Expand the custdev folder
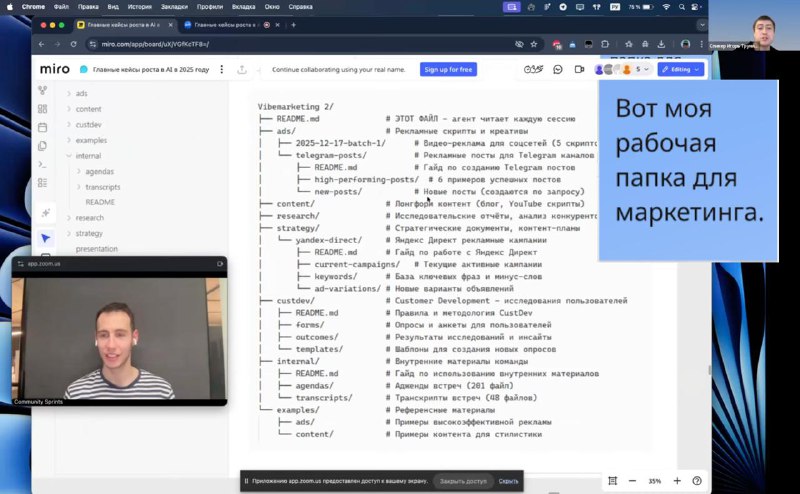The image size is (800, 494). (69, 125)
